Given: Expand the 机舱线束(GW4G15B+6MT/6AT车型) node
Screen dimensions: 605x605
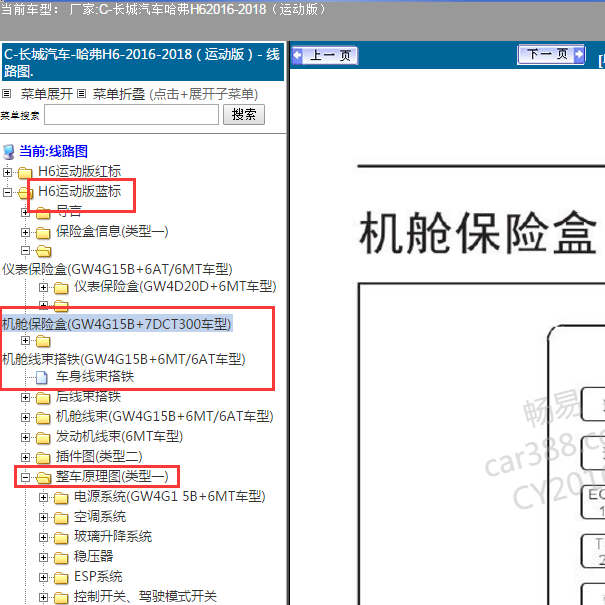Looking at the screenshot, I should tap(25, 417).
